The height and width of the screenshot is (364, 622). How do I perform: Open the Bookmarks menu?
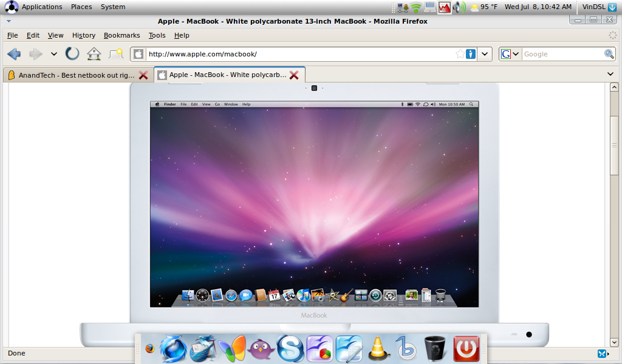pos(121,35)
